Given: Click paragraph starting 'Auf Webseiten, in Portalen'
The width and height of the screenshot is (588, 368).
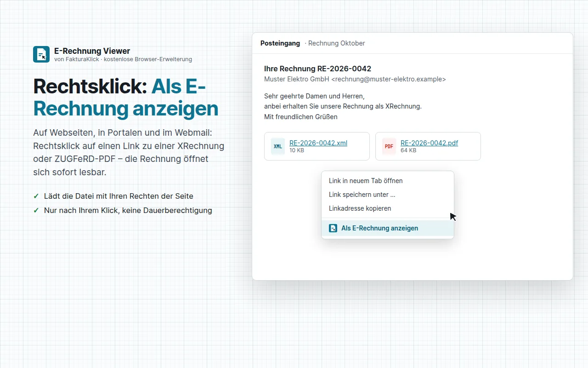Looking at the screenshot, I should coord(129,152).
